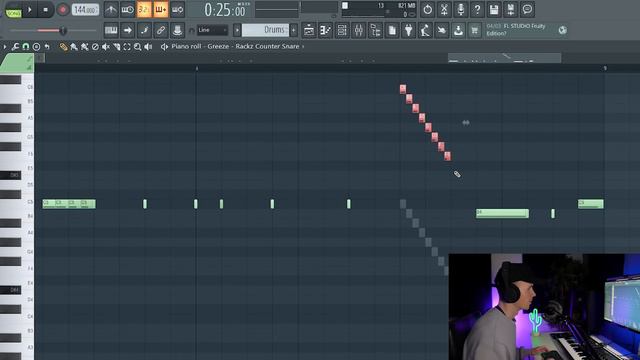Toggle wait for input before recording
This screenshot has height=360, width=640.
pyautogui.click(x=128, y=9)
